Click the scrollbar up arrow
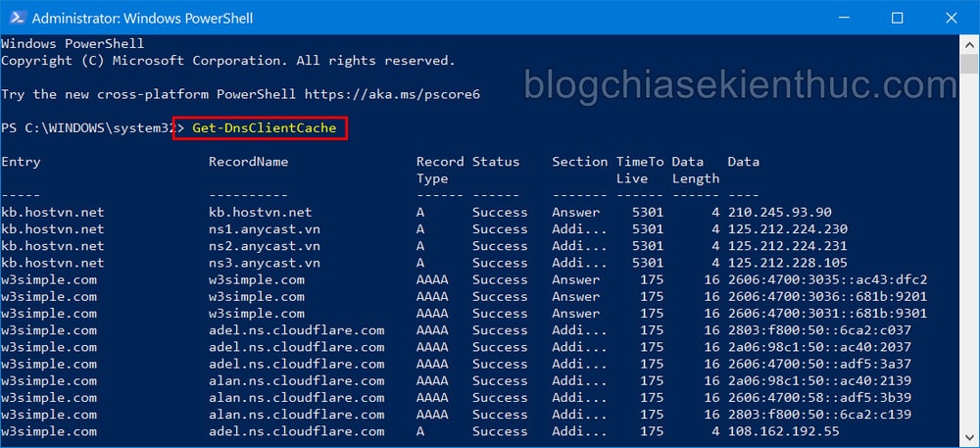 (969, 44)
